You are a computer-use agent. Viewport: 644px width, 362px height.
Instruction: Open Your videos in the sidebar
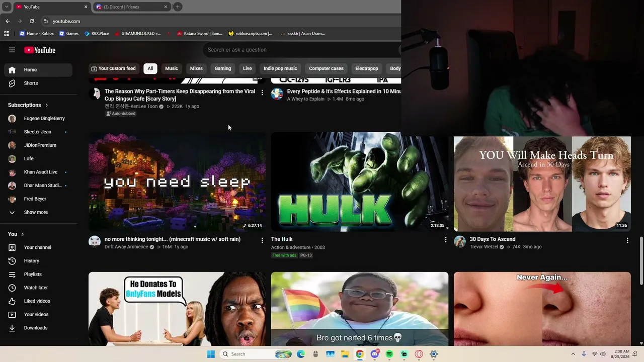coord(38,314)
